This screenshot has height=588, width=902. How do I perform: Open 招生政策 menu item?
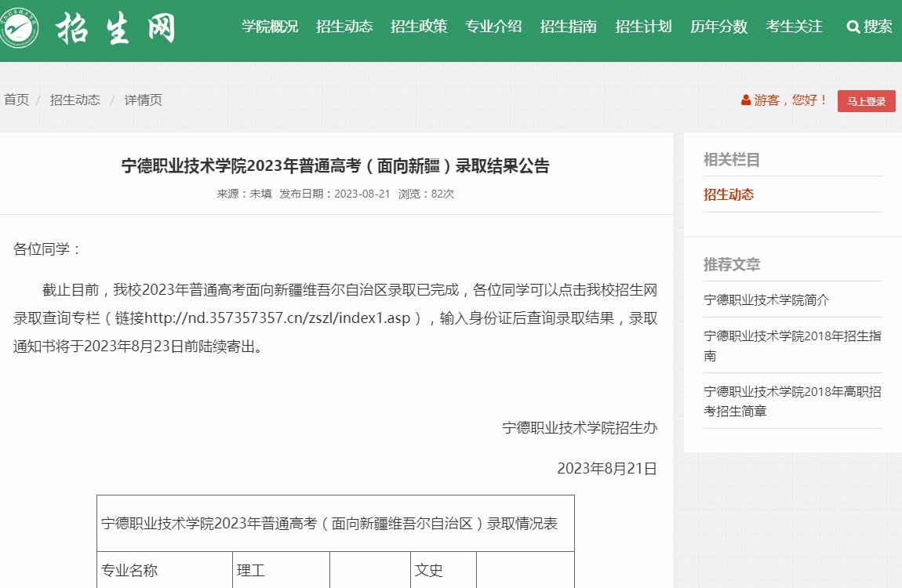pos(419,27)
